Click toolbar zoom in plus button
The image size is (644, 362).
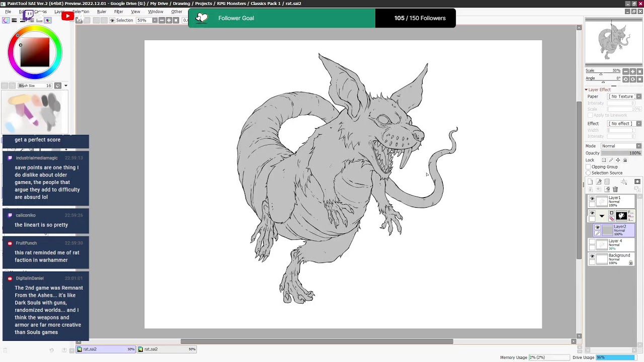[169, 21]
